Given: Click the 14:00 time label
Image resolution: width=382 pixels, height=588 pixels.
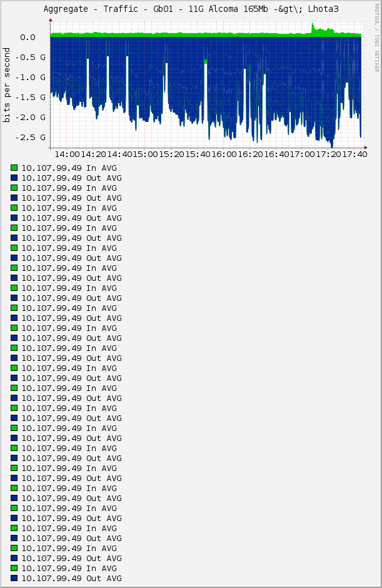Looking at the screenshot, I should tap(68, 155).
